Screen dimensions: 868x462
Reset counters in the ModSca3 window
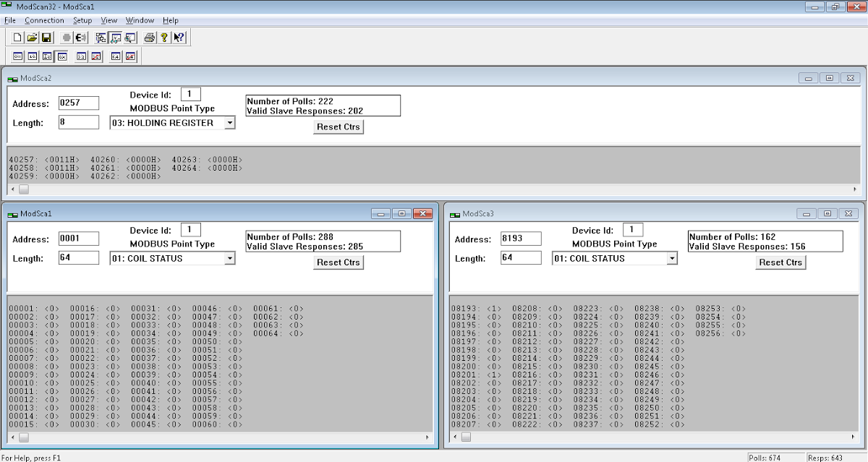point(780,262)
